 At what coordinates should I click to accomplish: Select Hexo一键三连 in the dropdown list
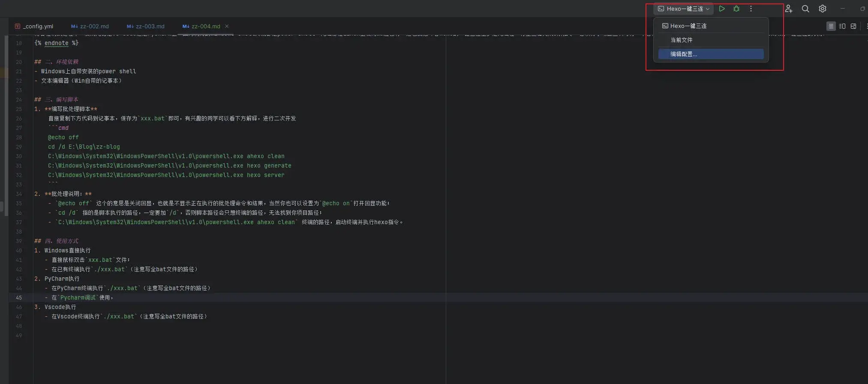(x=711, y=26)
